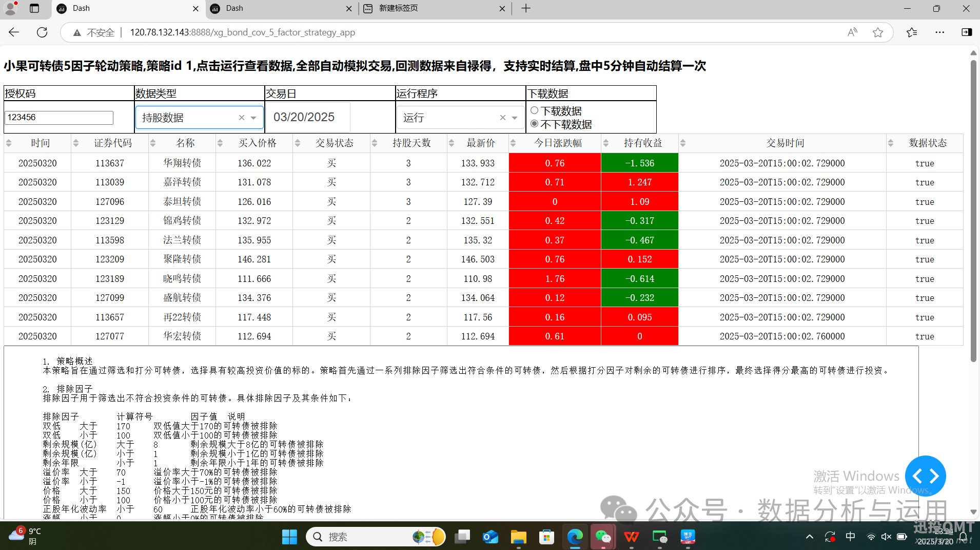This screenshot has height=550, width=980.
Task: Add page to favorites star icon
Action: tap(878, 32)
